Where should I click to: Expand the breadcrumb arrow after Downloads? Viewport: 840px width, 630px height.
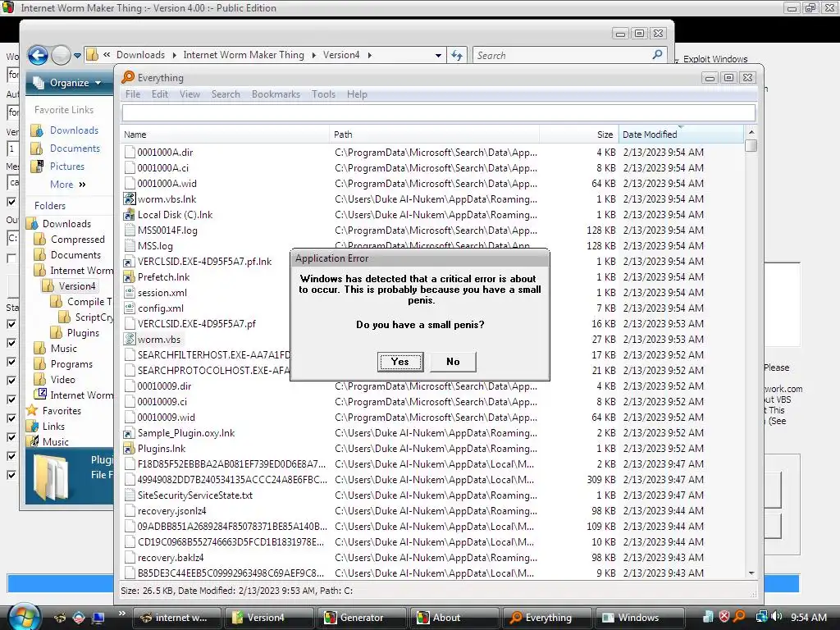tap(174, 55)
